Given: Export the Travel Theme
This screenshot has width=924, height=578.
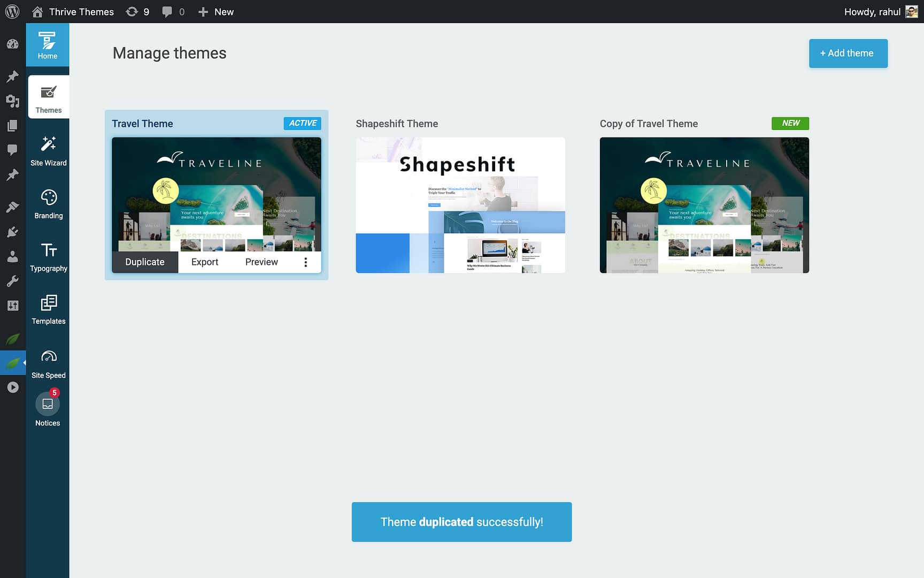Looking at the screenshot, I should tap(204, 262).
